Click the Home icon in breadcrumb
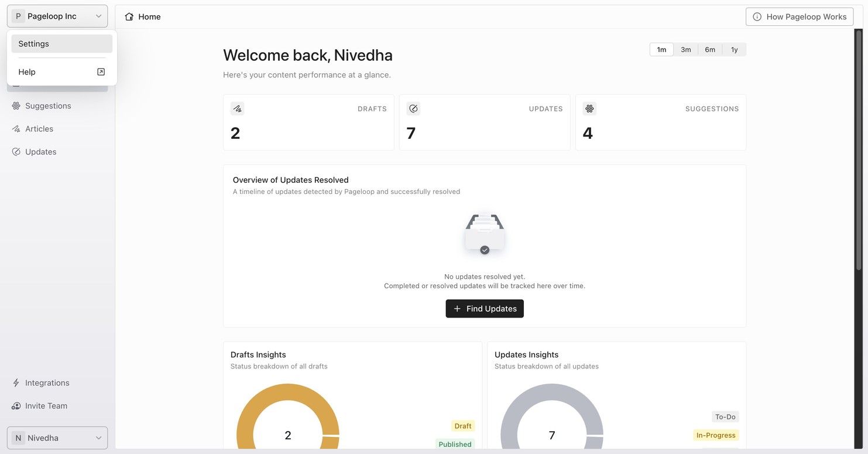This screenshot has height=454, width=868. pos(129,16)
